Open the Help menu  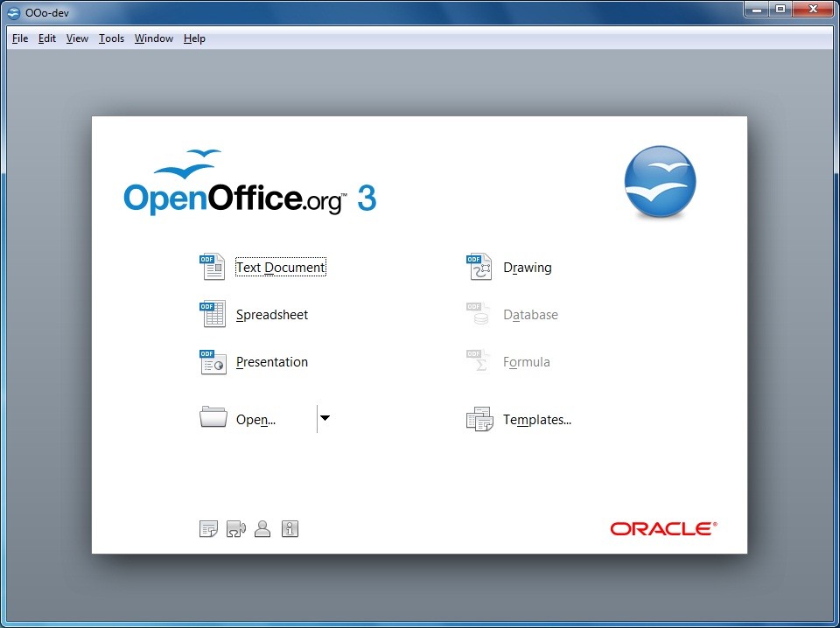click(194, 38)
